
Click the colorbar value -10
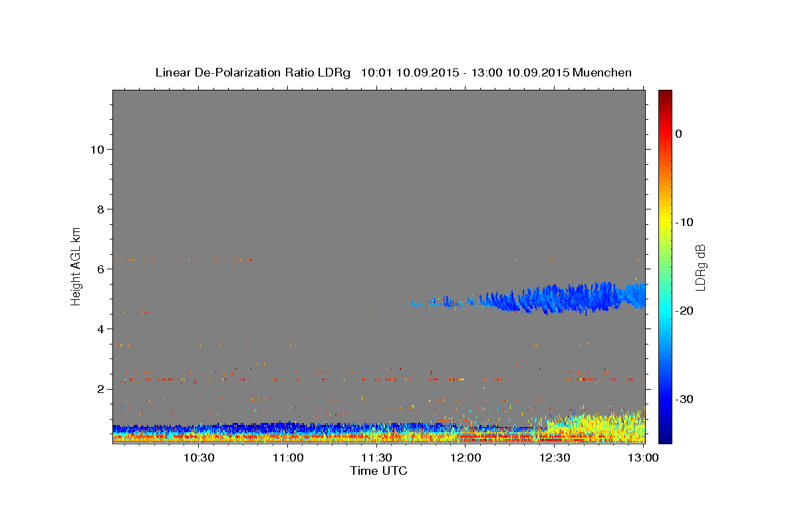tap(685, 222)
